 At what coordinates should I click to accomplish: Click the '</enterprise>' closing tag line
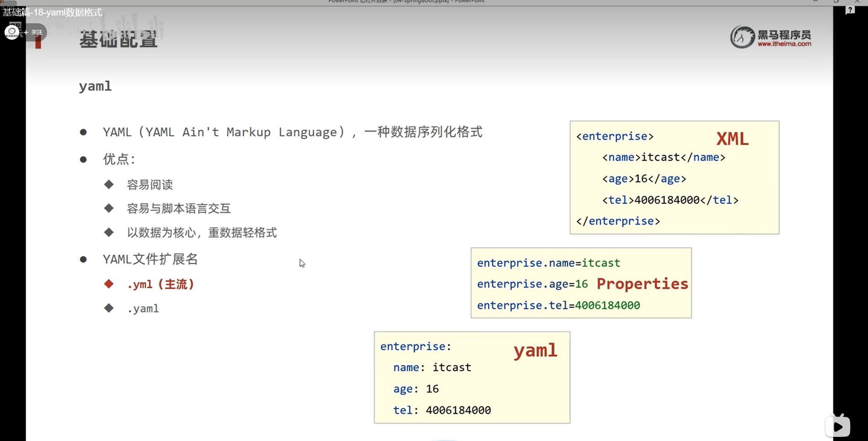[x=618, y=221]
